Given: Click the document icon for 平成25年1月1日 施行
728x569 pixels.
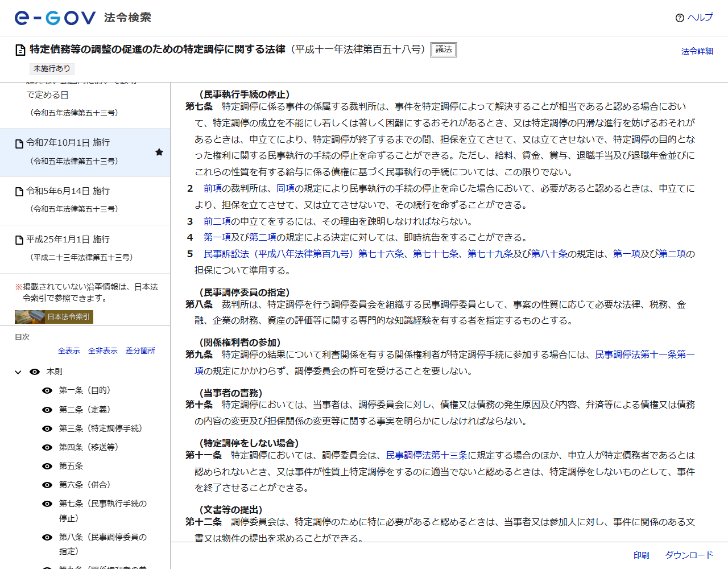Looking at the screenshot, I should coord(19,240).
